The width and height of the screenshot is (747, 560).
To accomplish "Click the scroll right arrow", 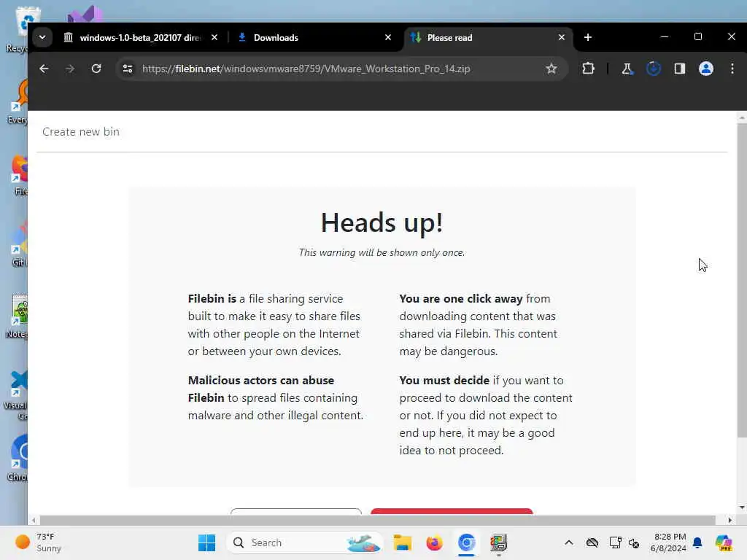I will tap(729, 520).
